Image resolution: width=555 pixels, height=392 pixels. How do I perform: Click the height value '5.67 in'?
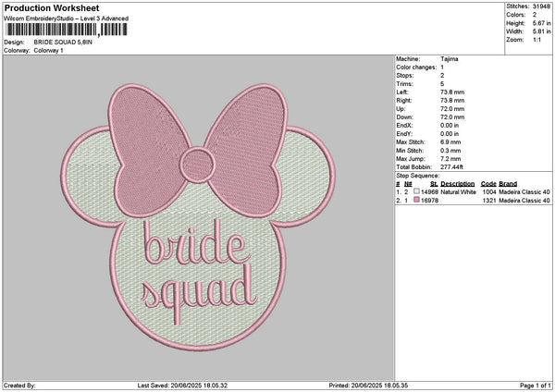pos(541,23)
